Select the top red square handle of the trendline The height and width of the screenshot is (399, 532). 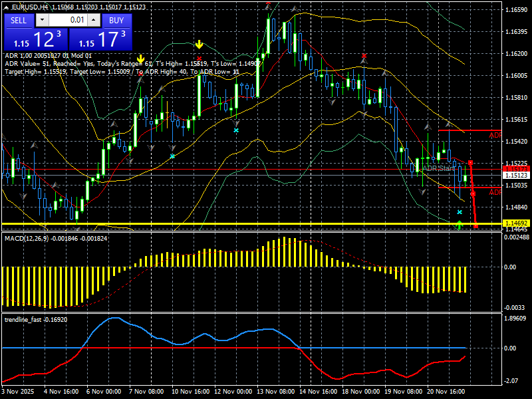point(470,163)
